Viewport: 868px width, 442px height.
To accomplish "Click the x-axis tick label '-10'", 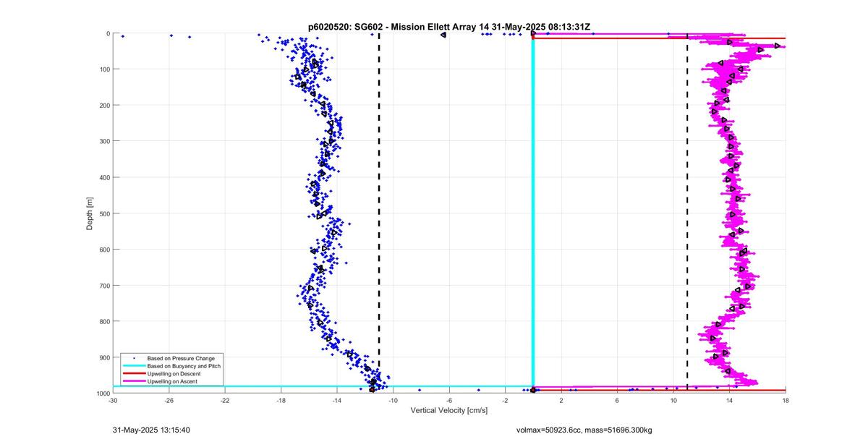I will 393,399.
